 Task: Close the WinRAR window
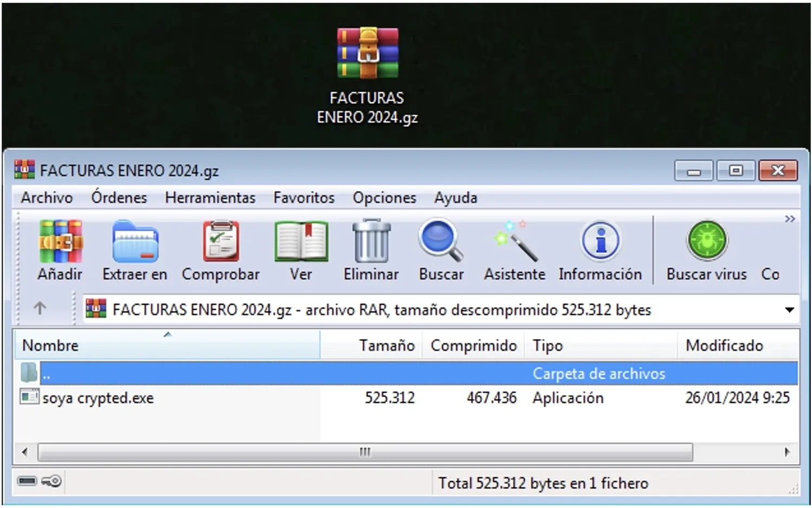tap(778, 171)
